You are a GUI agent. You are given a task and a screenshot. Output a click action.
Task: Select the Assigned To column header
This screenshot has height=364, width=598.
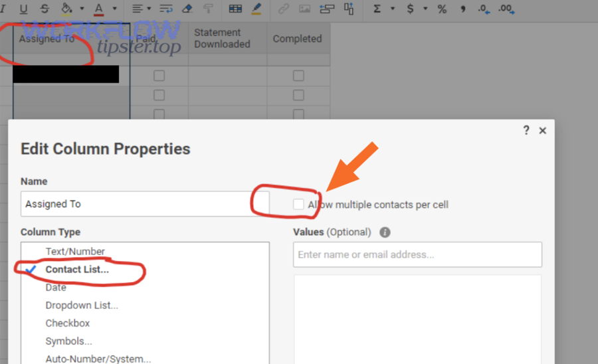pos(71,39)
